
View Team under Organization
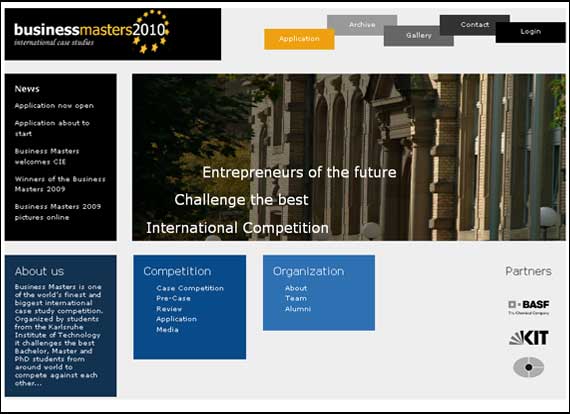tap(296, 298)
